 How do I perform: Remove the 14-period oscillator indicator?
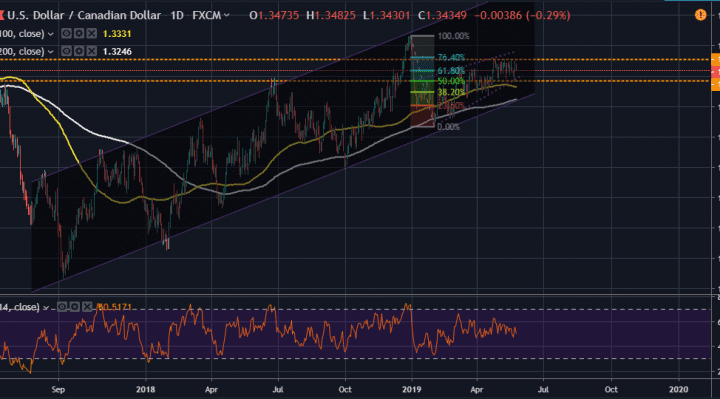pos(87,307)
